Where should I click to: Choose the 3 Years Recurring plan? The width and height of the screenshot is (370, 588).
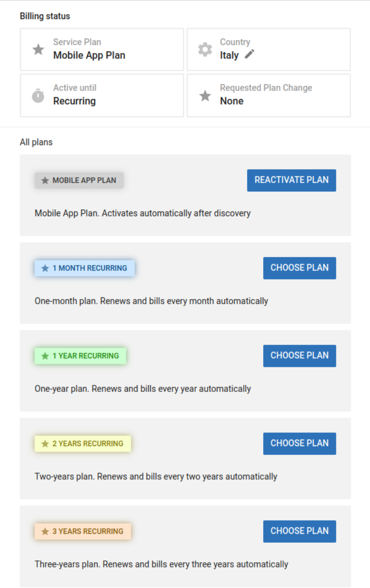coord(299,531)
